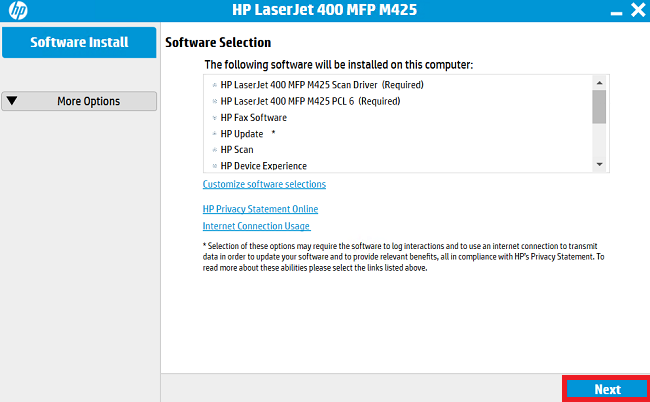Image resolution: width=650 pixels, height=402 pixels.
Task: Select HP Scan list item
Action: [x=237, y=150]
